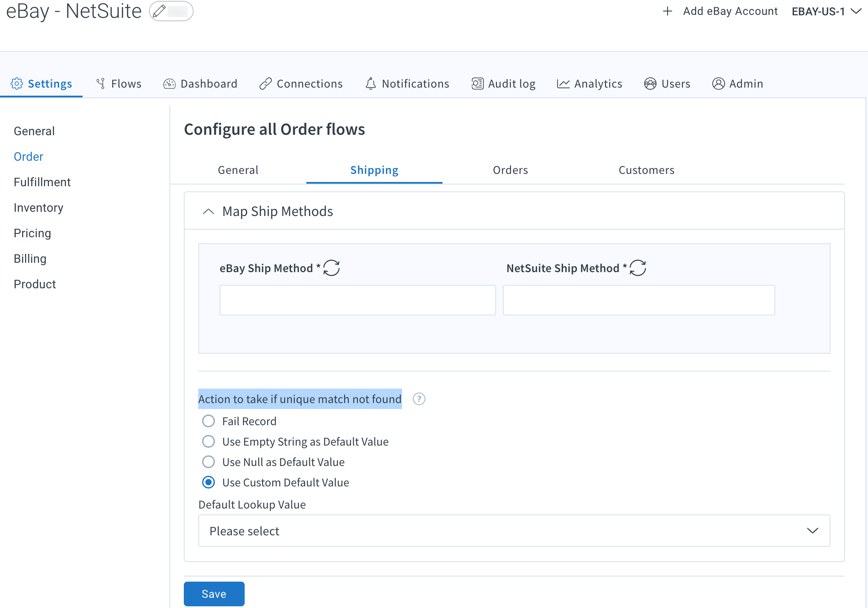Click the Dashboard gauge icon

pyautogui.click(x=169, y=84)
